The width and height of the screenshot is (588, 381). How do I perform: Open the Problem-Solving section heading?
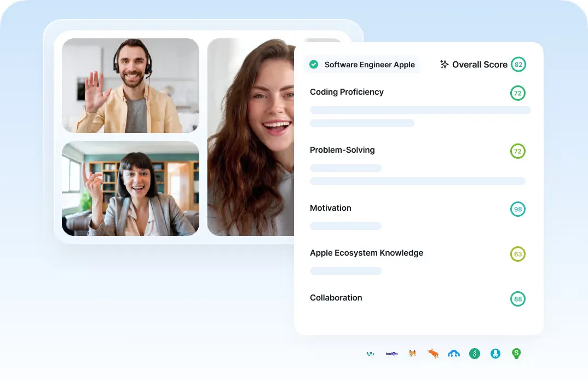tap(342, 150)
